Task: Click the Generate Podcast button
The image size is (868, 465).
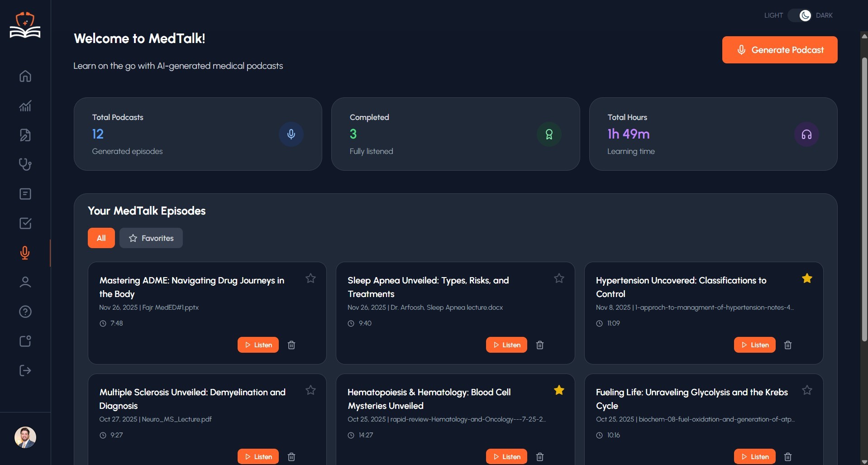Action: point(780,50)
